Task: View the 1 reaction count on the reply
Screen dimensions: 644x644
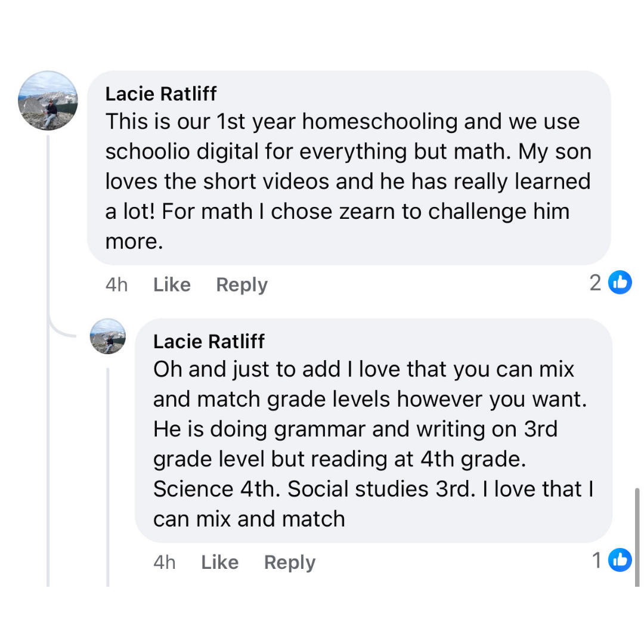Action: [597, 561]
